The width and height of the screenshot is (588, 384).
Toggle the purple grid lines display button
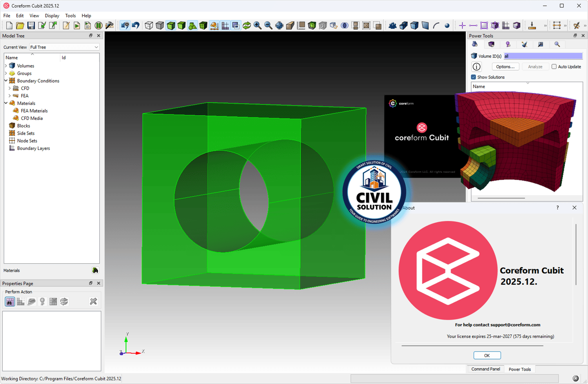coord(225,26)
